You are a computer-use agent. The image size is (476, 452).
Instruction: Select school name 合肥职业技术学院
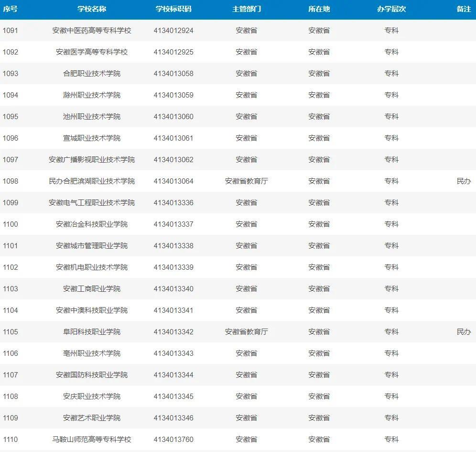click(92, 74)
